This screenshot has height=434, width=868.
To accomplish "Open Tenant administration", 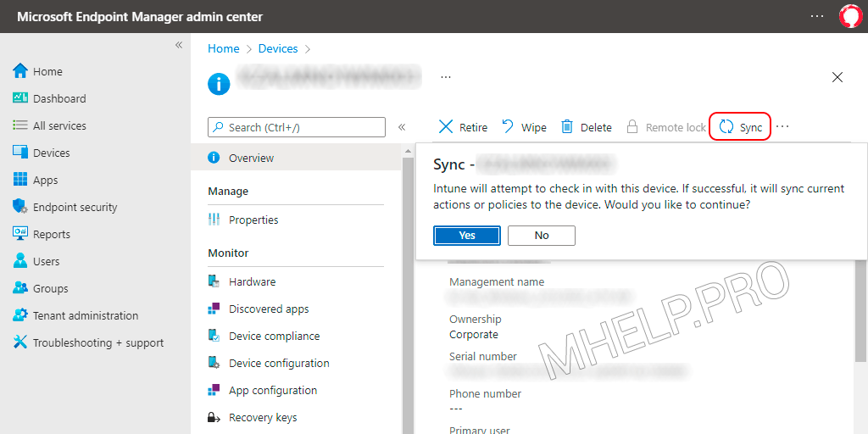I will click(75, 315).
